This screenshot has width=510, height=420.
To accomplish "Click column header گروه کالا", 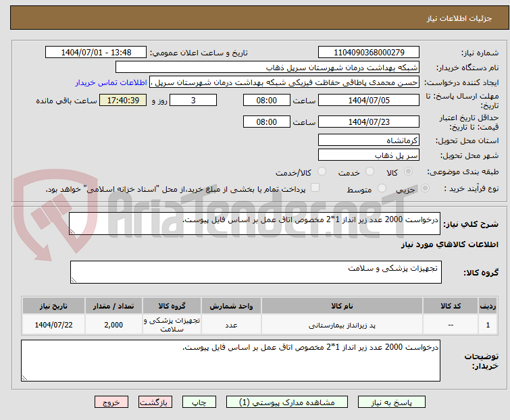I will (172, 306).
